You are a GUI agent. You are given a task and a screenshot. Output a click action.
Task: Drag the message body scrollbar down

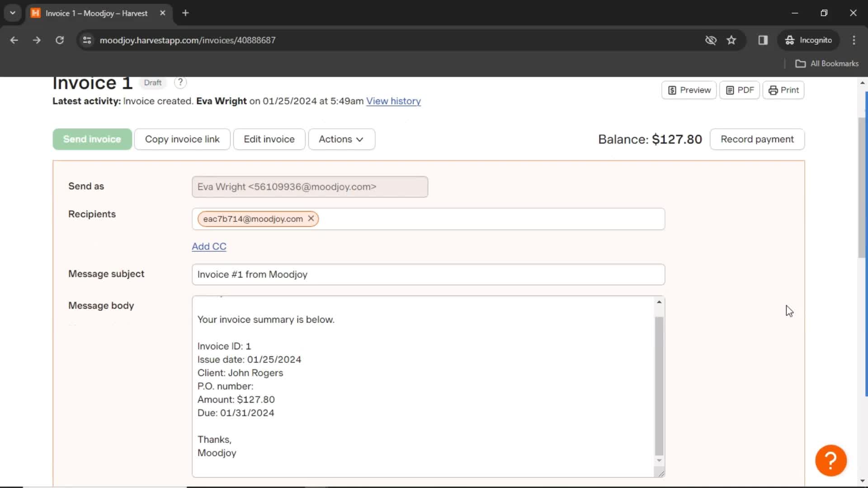coord(659,460)
